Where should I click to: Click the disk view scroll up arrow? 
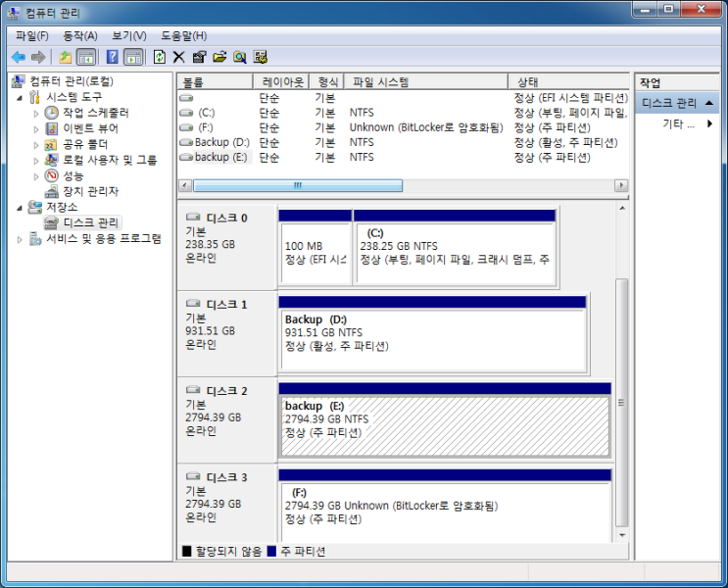click(x=622, y=208)
